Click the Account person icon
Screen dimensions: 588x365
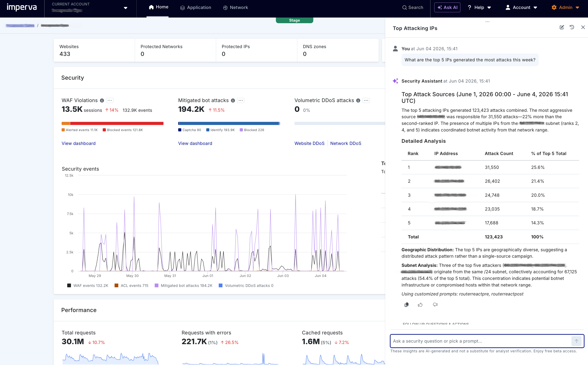click(508, 7)
